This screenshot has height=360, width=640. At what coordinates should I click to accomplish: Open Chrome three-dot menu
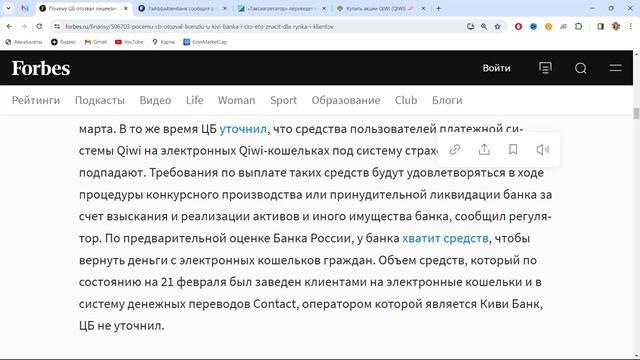[631, 27]
